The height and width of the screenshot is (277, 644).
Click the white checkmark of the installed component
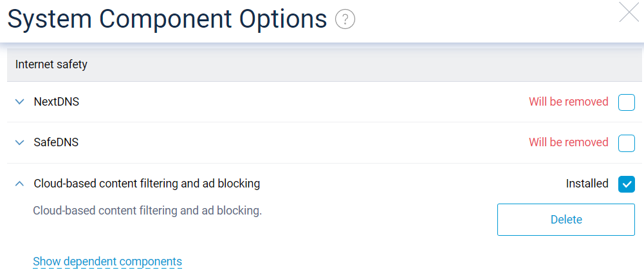click(626, 184)
